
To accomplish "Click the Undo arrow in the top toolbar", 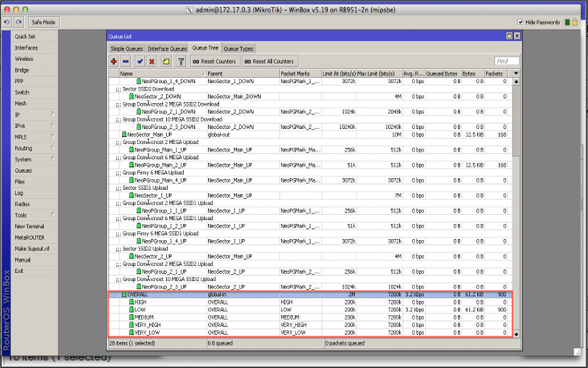I will click(7, 23).
